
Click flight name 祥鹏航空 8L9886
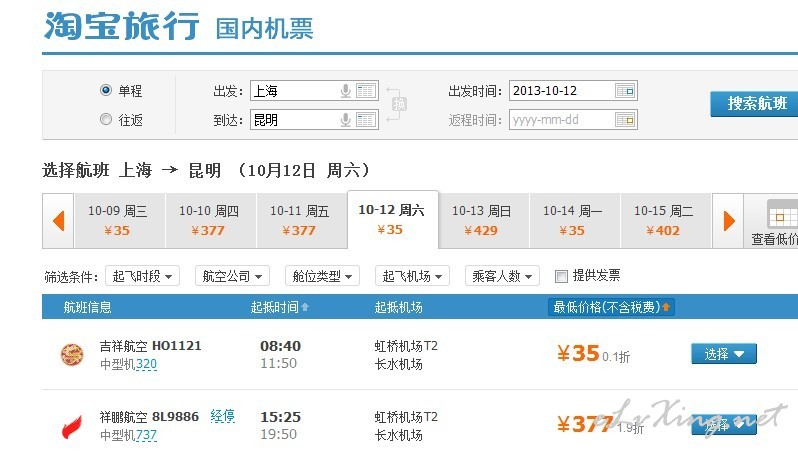[149, 417]
